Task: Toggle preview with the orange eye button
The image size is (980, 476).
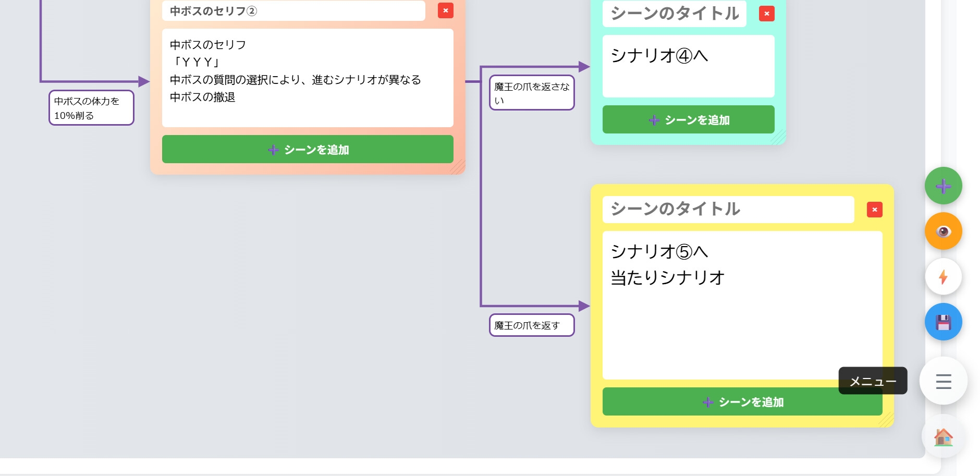Action: point(943,231)
